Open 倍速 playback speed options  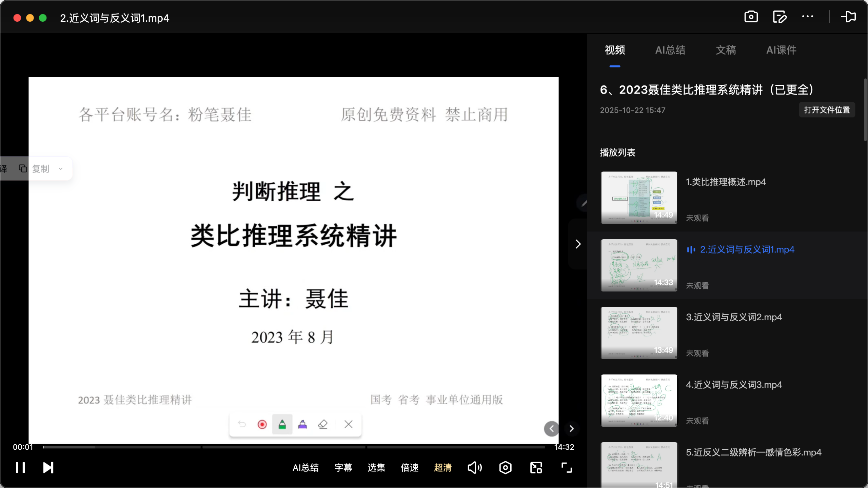[409, 467]
